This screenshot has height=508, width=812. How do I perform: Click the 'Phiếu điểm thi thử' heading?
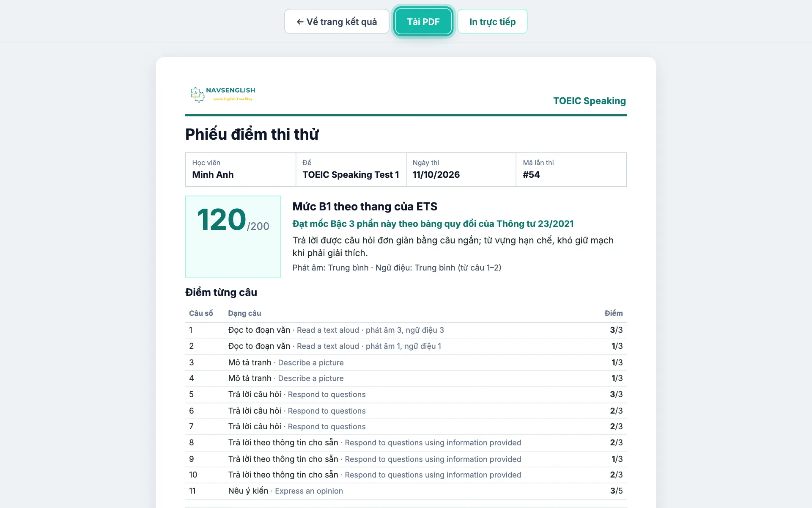(x=252, y=134)
